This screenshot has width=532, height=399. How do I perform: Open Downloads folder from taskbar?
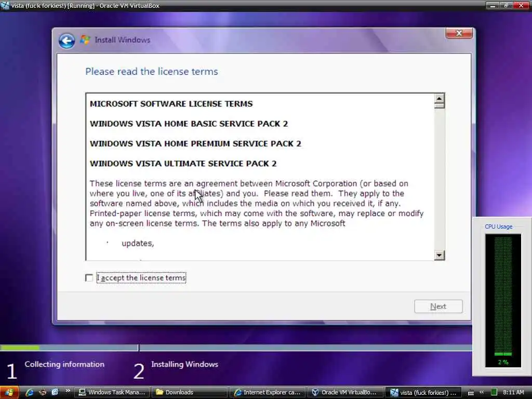click(189, 392)
